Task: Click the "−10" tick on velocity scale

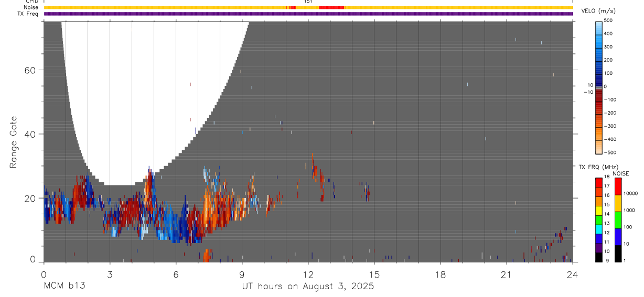Action: (x=588, y=92)
